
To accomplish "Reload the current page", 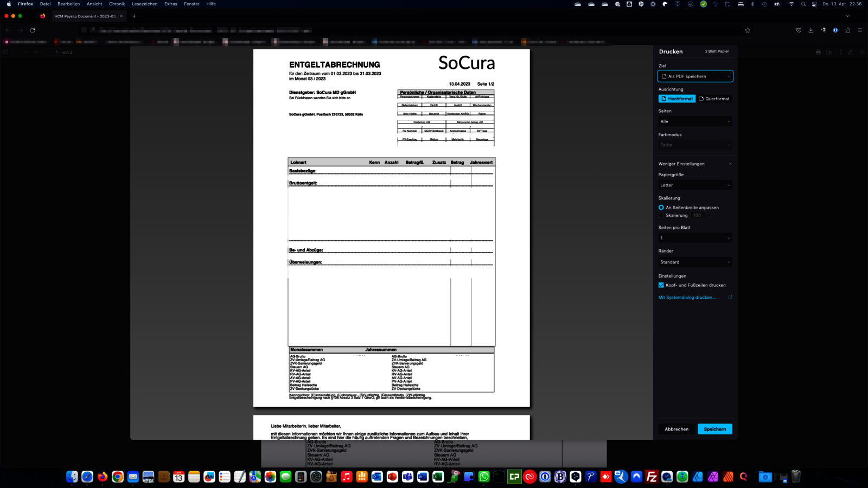I will coord(33,30).
